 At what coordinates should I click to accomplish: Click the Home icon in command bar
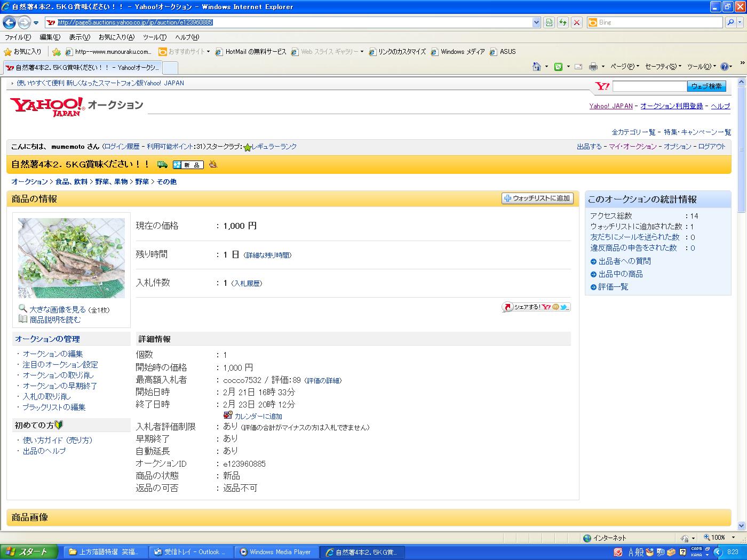coord(537,67)
